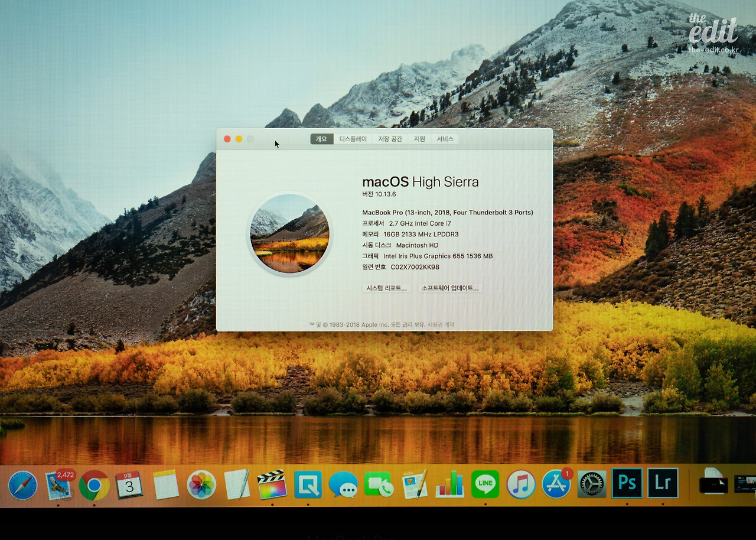Open the 저장 공간 tab
The width and height of the screenshot is (756, 540).
coord(390,139)
